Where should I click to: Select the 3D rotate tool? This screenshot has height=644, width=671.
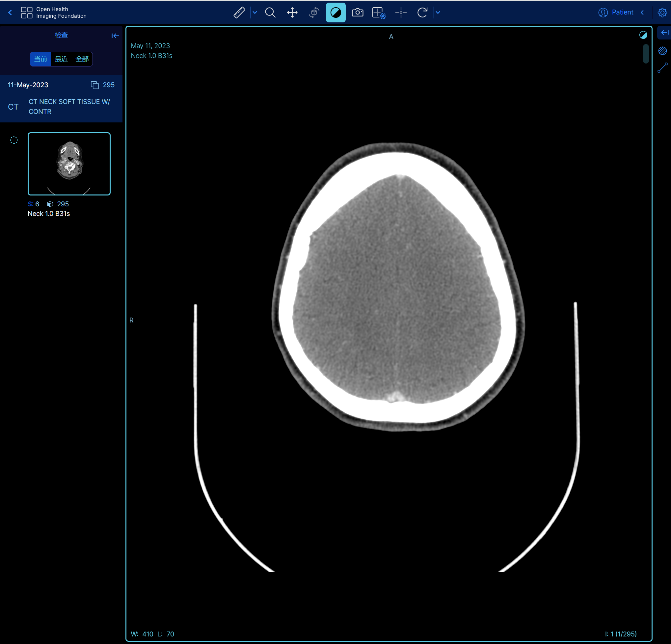(x=314, y=13)
